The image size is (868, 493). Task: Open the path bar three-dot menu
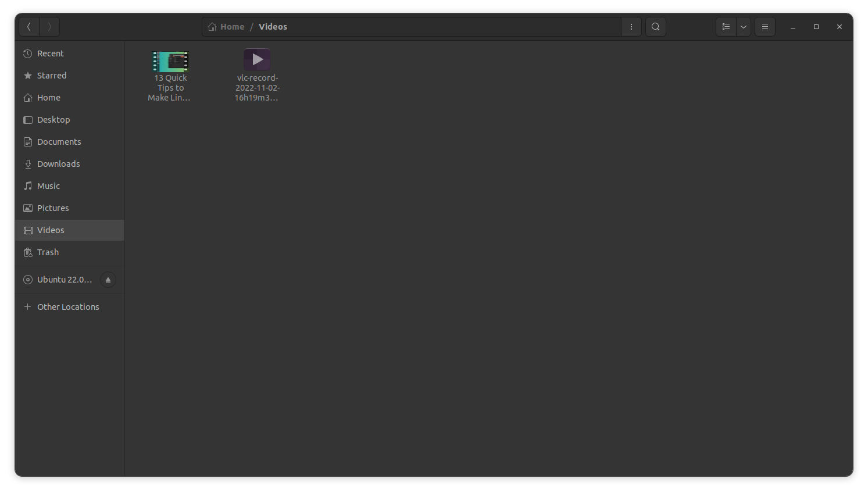(631, 27)
